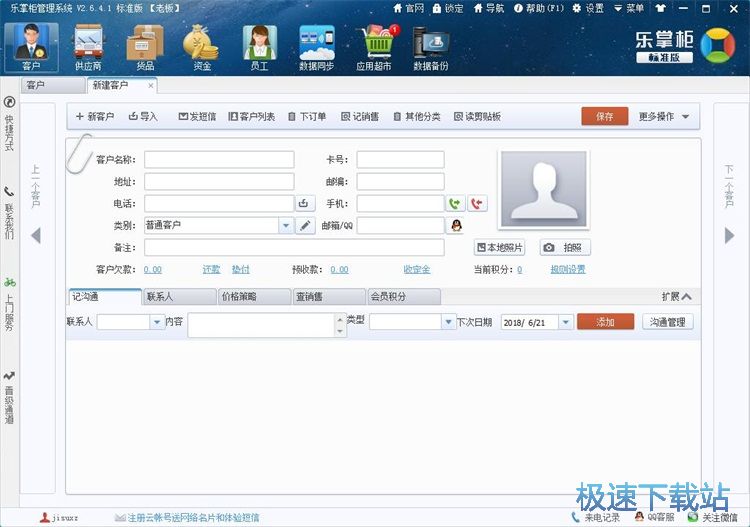This screenshot has width=750, height=527.
Task: Click 本地照片 button
Action: coord(499,247)
